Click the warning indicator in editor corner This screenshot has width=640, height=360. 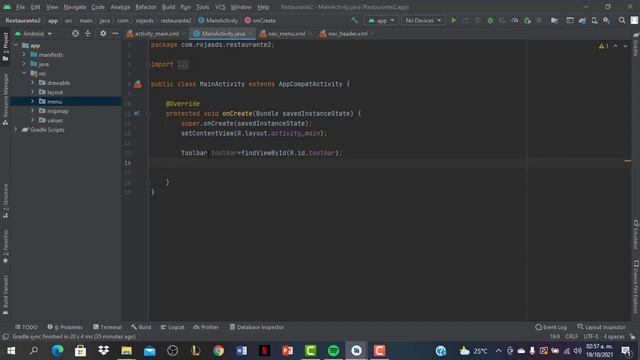coord(603,46)
